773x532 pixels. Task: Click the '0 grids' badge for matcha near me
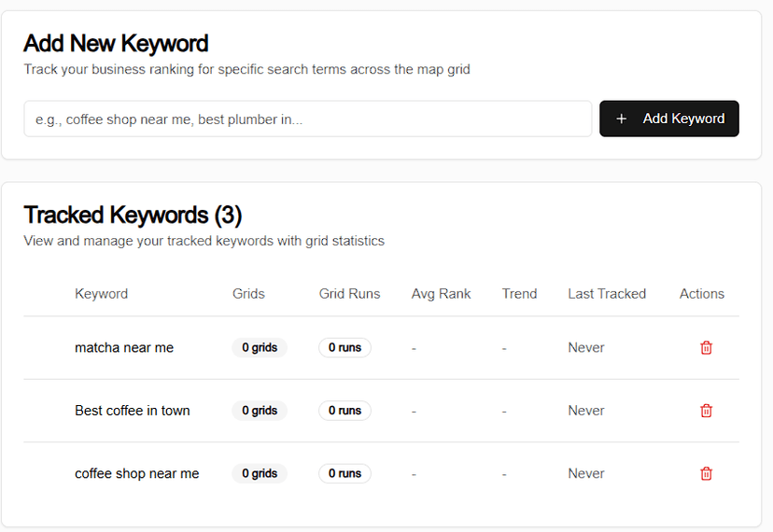pyautogui.click(x=260, y=347)
